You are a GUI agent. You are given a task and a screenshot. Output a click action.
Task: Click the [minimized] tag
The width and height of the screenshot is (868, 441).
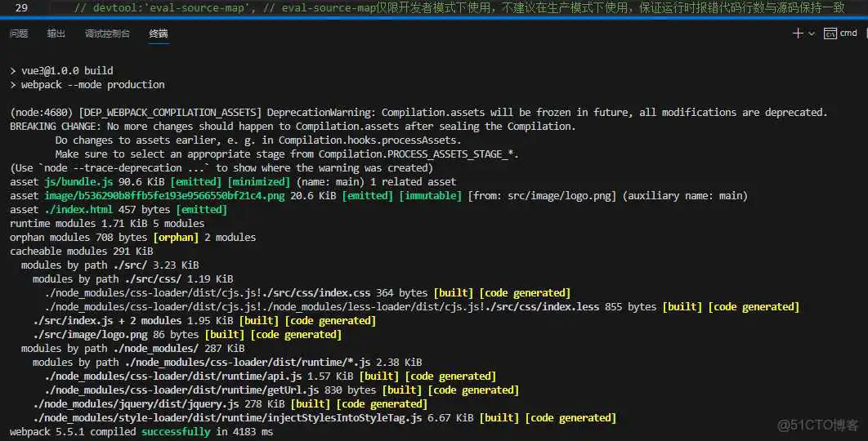(258, 181)
